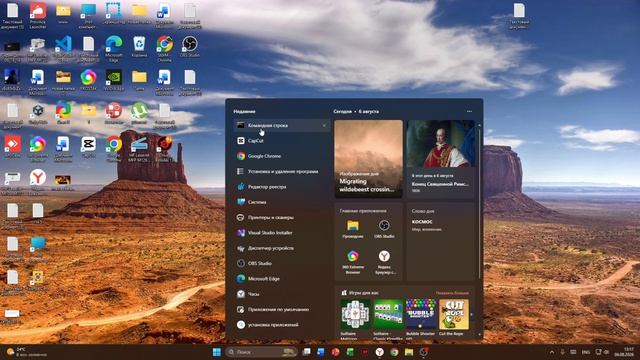Show next games with the arrow chevron

point(471,315)
